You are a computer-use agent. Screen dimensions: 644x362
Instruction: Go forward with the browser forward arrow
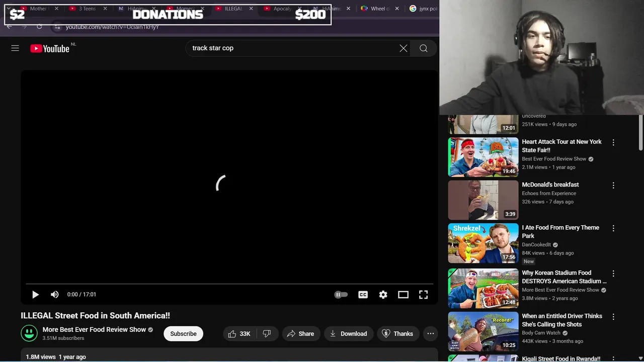click(24, 27)
